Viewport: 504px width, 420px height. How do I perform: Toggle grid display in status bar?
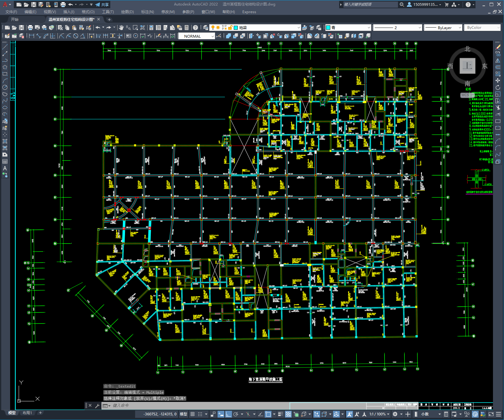coord(192,414)
